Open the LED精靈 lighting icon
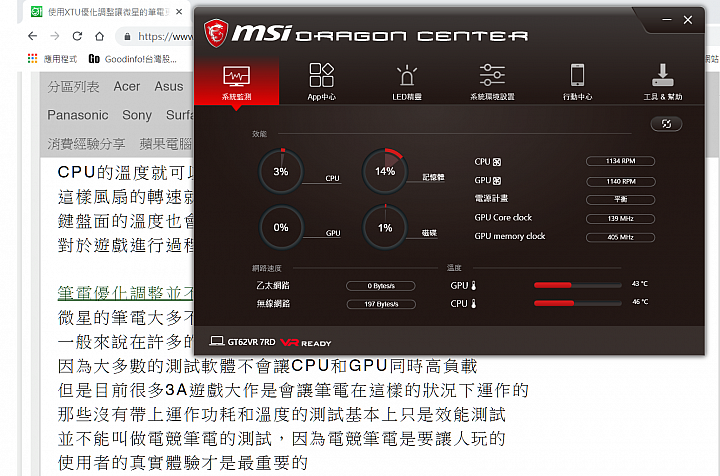Screen dimensions: 720x476 [x=406, y=76]
